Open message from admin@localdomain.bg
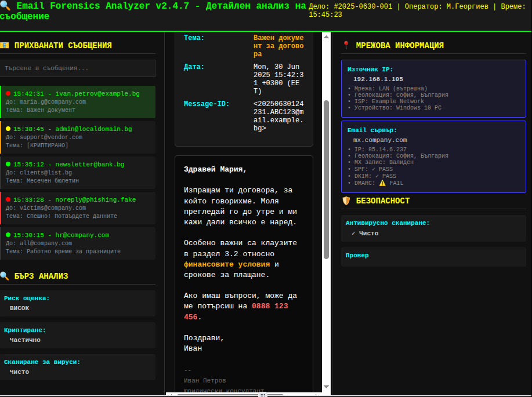The height and width of the screenshot is (397, 532). click(78, 137)
